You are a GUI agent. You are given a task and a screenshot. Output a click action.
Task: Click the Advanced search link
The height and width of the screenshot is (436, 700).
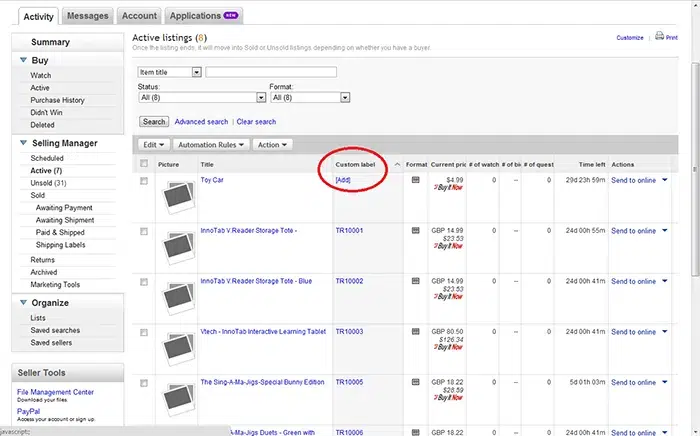(201, 122)
